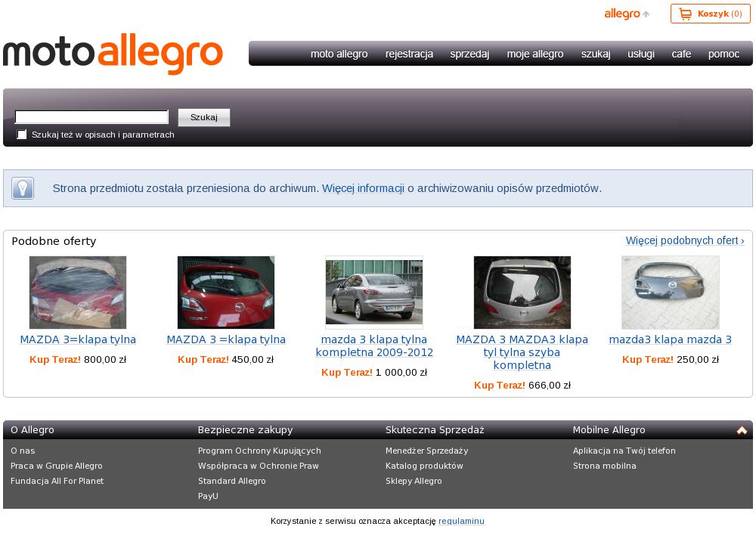The image size is (756, 536).
Task: Open Menedżer Sprzedaży link
Action: coord(426,451)
